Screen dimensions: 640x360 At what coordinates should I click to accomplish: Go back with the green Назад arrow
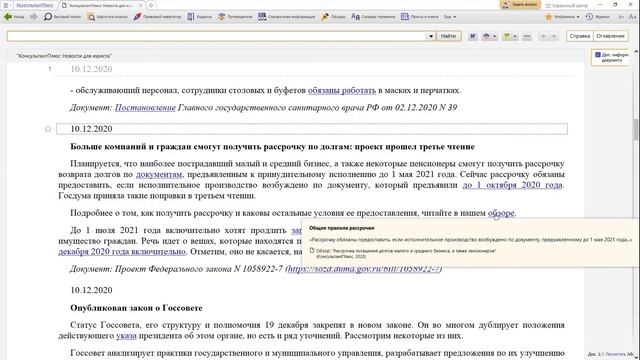pyautogui.click(x=14, y=17)
